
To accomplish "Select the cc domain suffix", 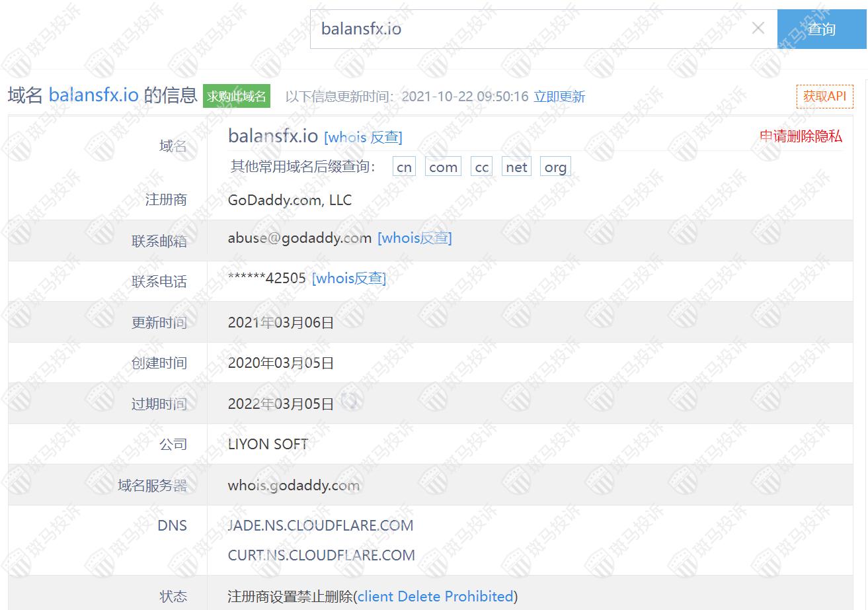I will pyautogui.click(x=482, y=167).
